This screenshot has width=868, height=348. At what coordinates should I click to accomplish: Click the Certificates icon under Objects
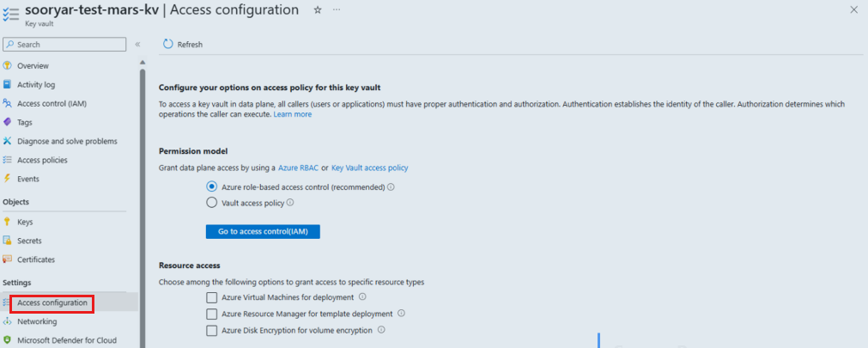pos(7,259)
